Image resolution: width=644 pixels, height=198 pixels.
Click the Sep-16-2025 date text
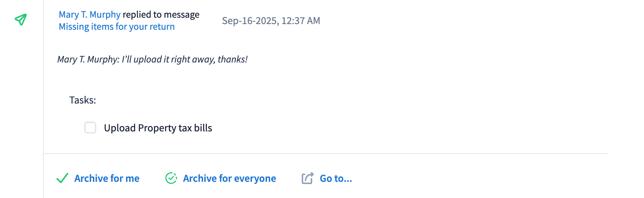click(249, 21)
